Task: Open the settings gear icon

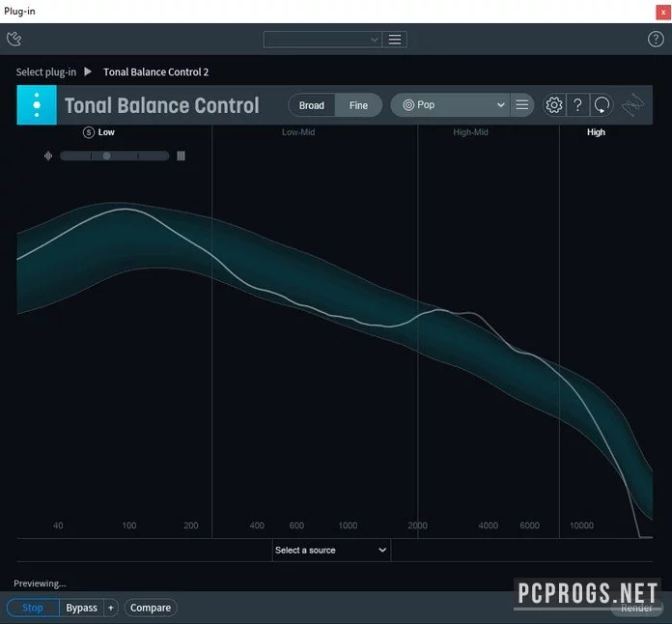Action: point(553,105)
